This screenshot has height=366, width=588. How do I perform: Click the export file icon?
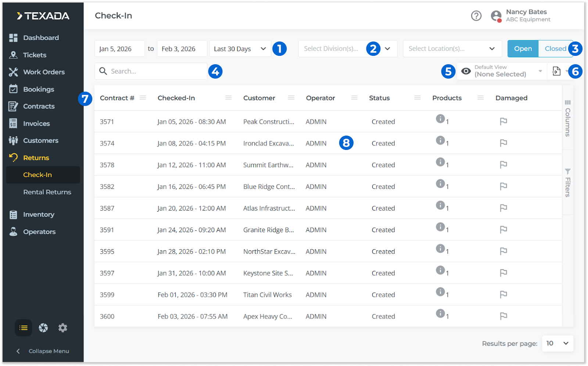(556, 71)
